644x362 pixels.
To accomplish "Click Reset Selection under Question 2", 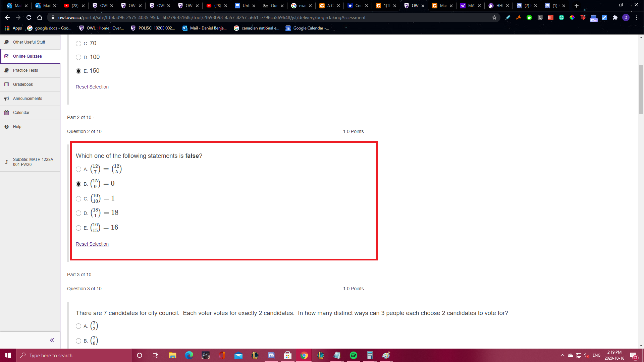I will click(92, 244).
